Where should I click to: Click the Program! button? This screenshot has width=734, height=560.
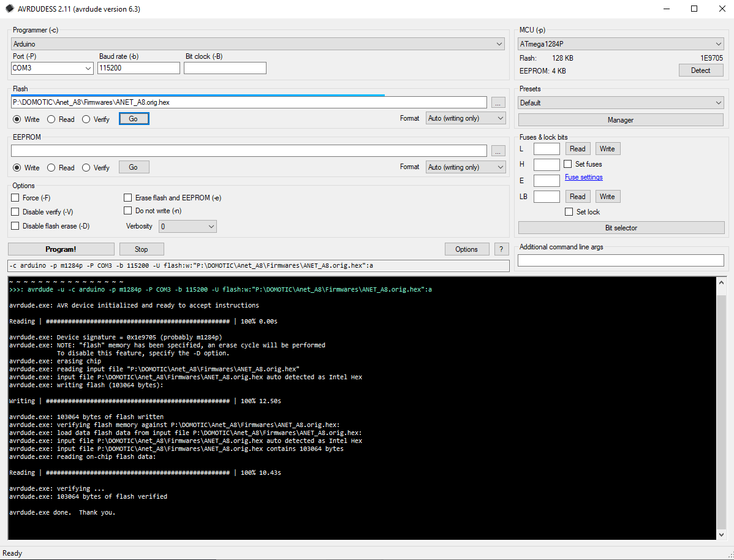tap(61, 249)
